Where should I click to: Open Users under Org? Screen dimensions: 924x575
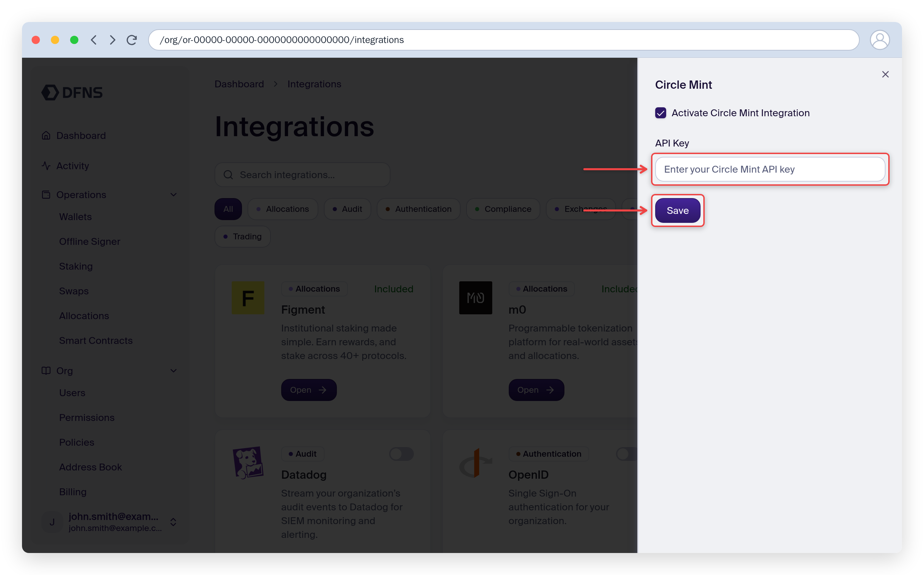[x=72, y=393]
